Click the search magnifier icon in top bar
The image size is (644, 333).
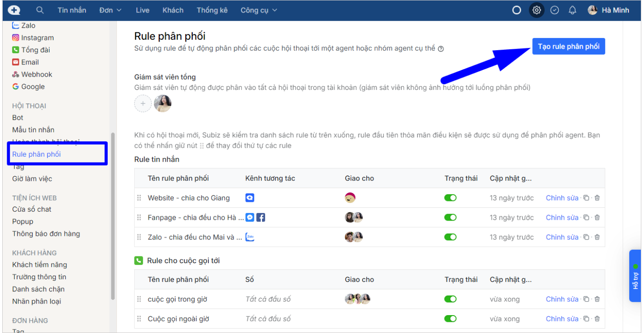[40, 10]
